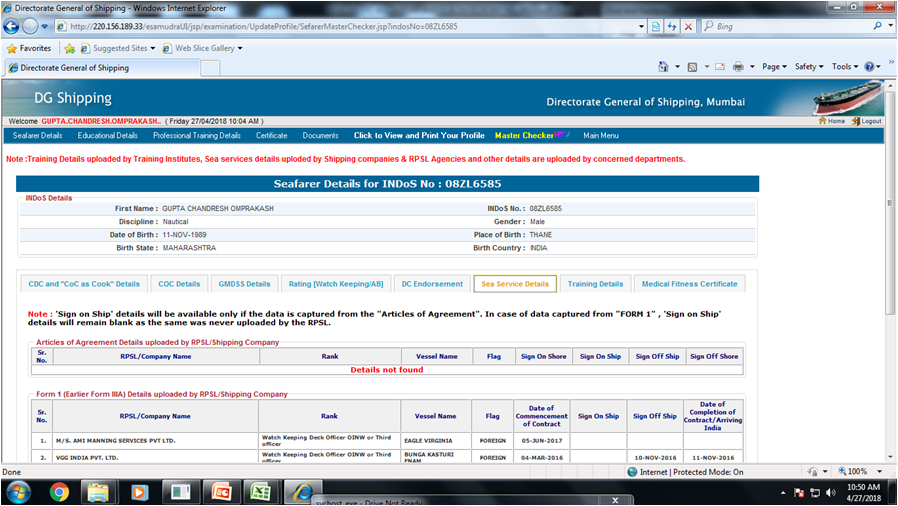
Task: Launch Excel from the taskbar
Action: [x=260, y=492]
